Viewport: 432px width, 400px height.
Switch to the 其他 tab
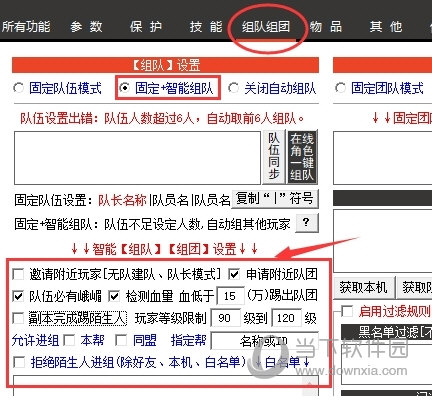386,27
